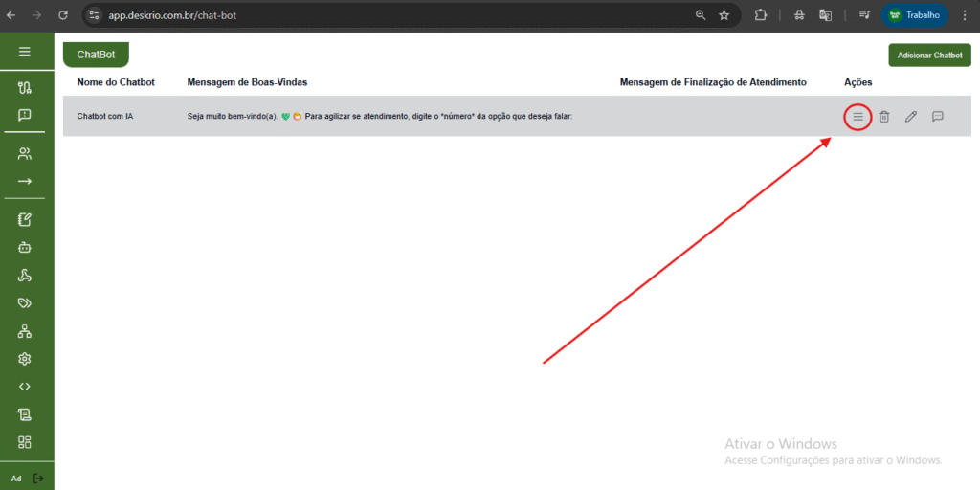Edit the chatbot using the pencil icon
The height and width of the screenshot is (490, 980).
point(911,117)
